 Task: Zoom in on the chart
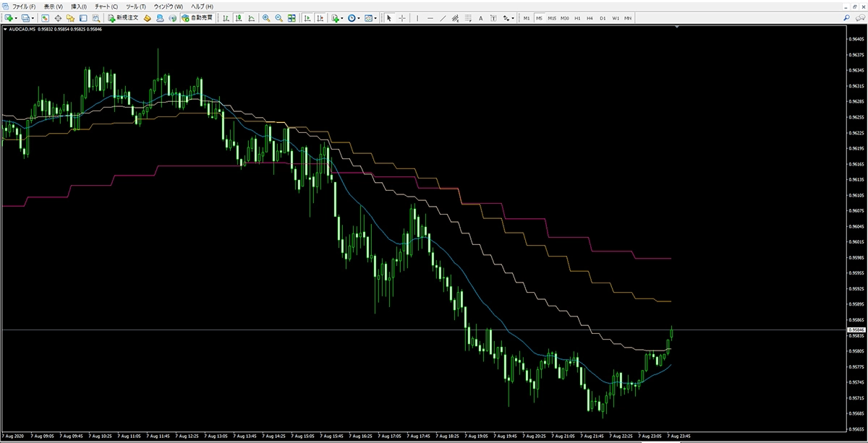pyautogui.click(x=266, y=17)
